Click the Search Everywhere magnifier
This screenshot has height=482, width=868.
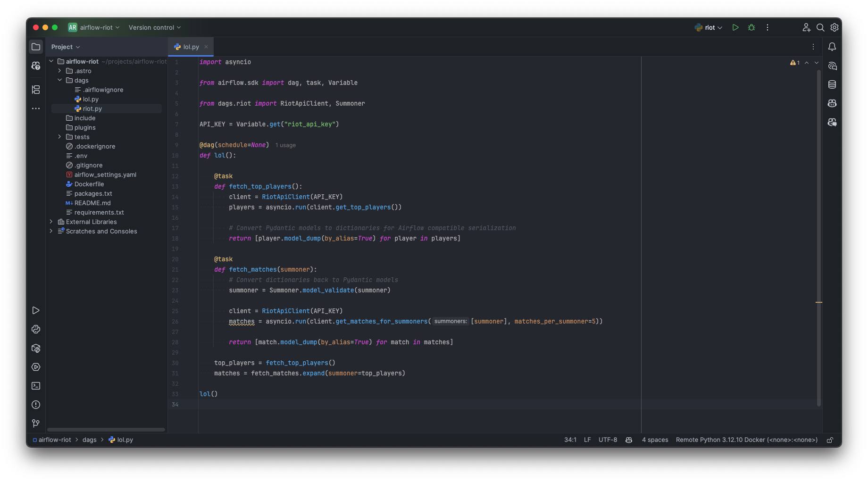[820, 28]
